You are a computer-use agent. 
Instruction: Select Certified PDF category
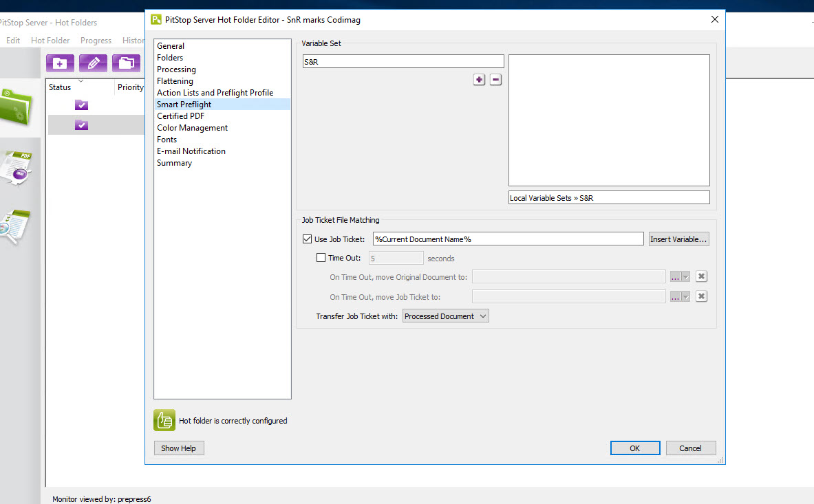click(181, 116)
